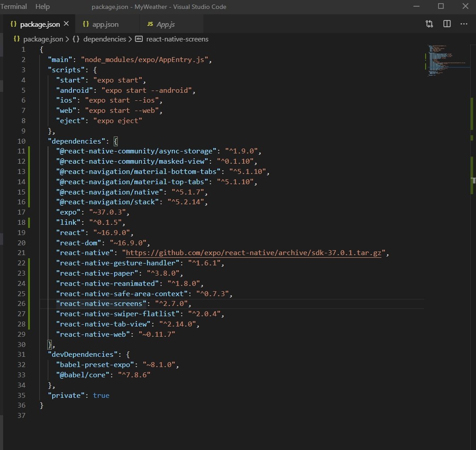
Task: Click the "link" dependency key
Action: (x=68, y=223)
